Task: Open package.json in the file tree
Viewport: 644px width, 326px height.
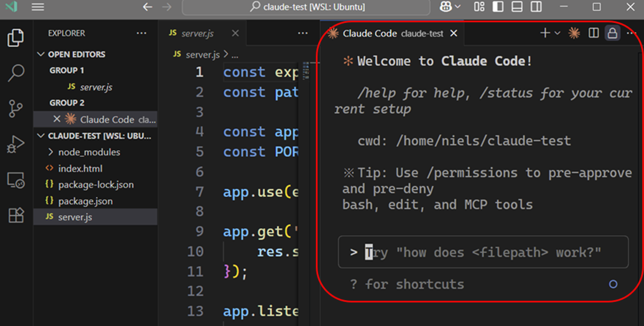Action: (85, 201)
